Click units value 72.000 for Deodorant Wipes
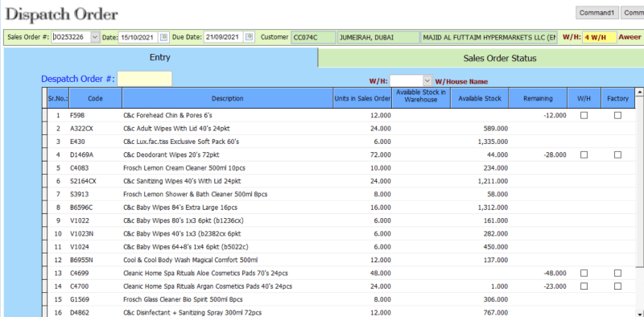644x317 pixels. [x=381, y=154]
